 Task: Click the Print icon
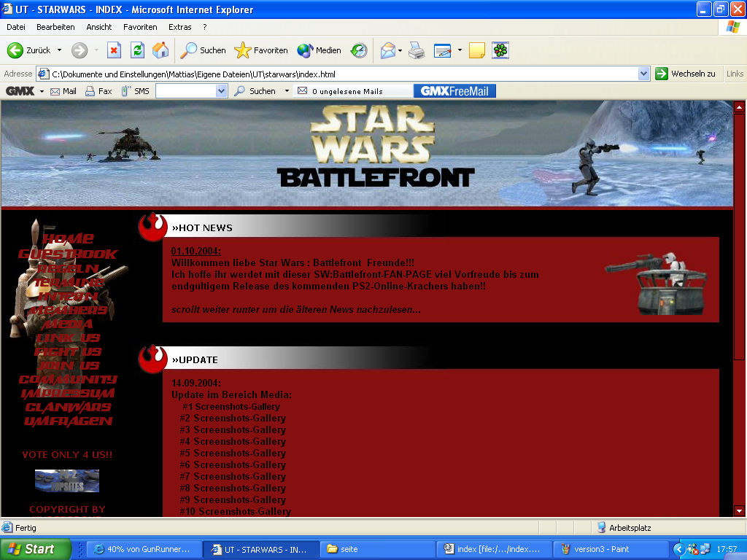417,50
